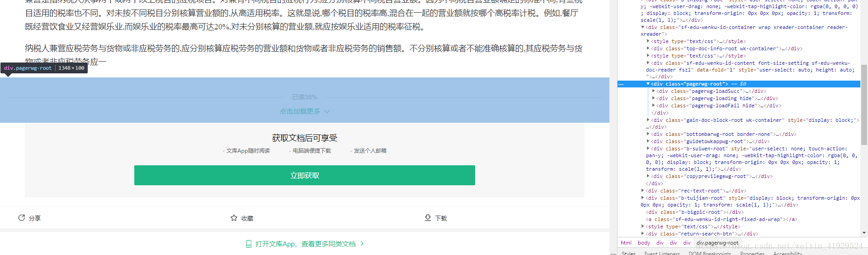
Task: Click the html breadcrumb item
Action: 626,243
